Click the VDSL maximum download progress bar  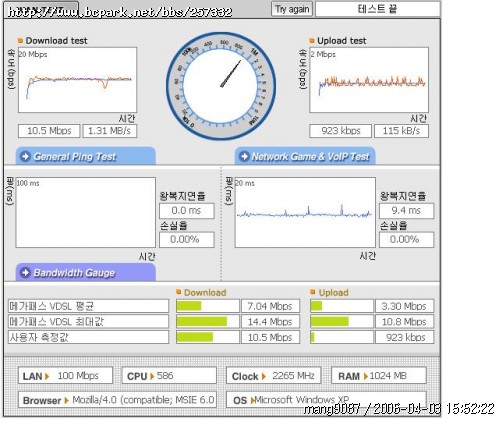click(x=208, y=322)
